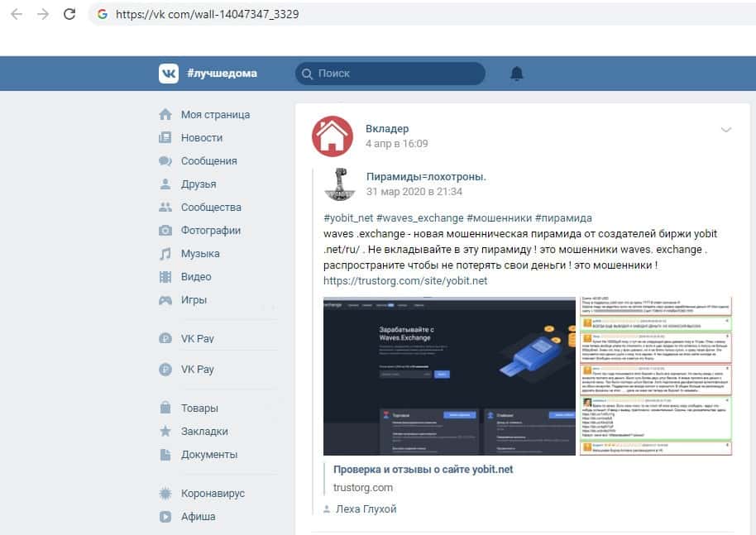Reload the page with the refresh icon

point(69,14)
